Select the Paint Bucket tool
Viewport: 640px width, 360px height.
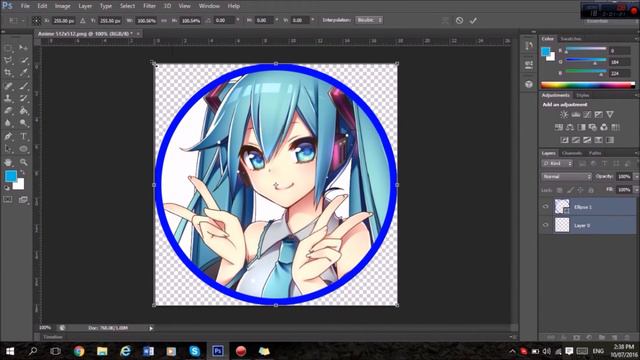(23, 110)
